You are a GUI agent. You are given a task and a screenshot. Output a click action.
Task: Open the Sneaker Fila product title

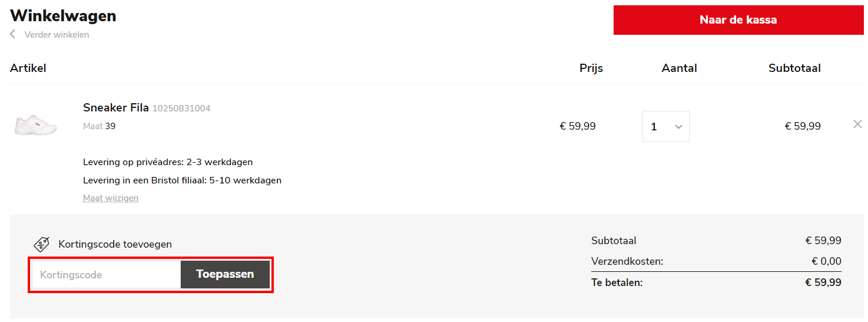pyautogui.click(x=115, y=108)
